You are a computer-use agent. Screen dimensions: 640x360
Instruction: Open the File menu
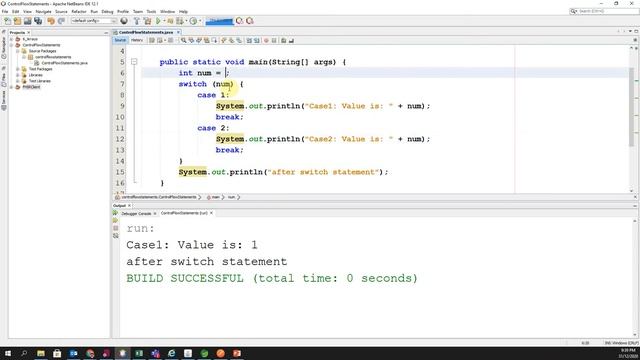[5, 11]
